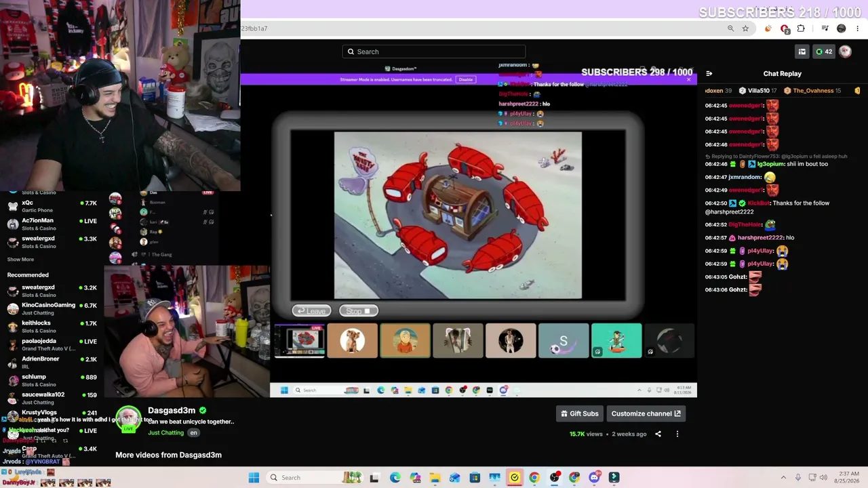868x488 pixels.
Task: Select the bald cartoon avatar participant tile
Action: point(405,340)
